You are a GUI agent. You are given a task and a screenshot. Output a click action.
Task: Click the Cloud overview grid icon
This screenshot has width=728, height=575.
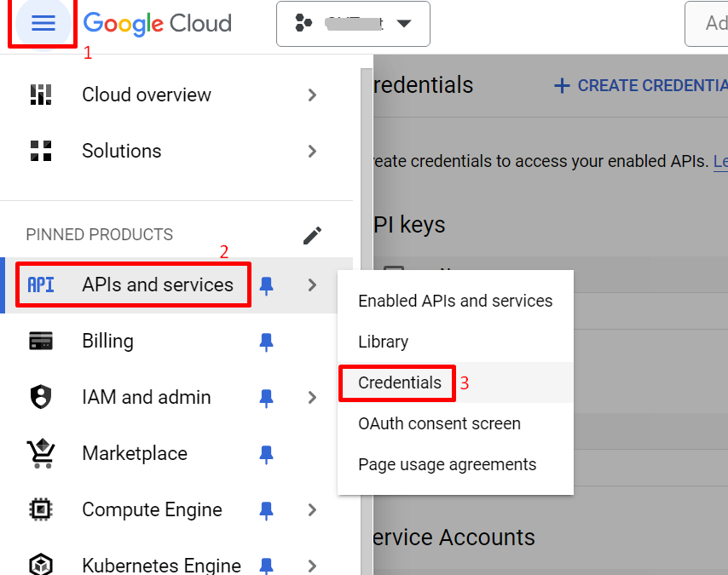(39, 95)
